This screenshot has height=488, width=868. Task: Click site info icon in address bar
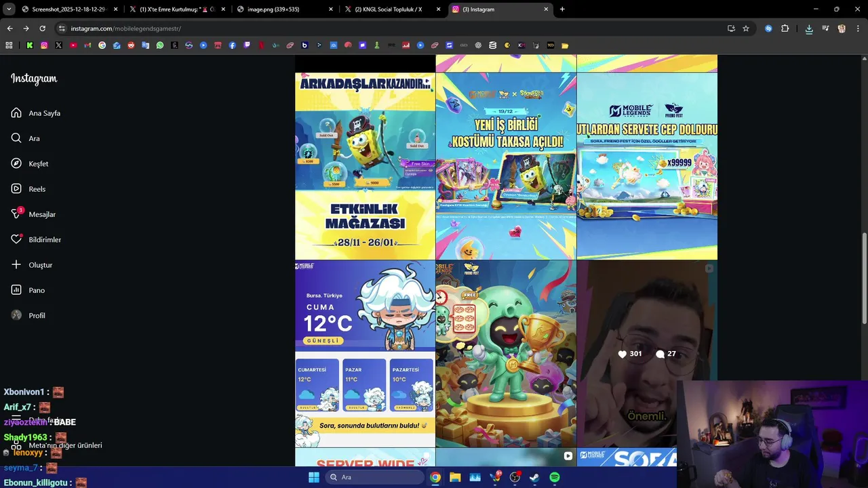pyautogui.click(x=62, y=28)
